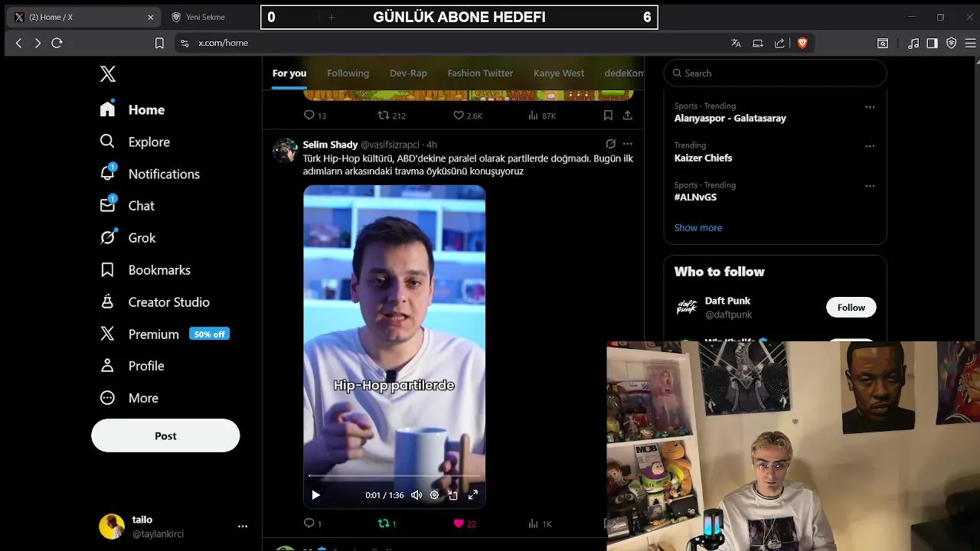Click translate page icon
This screenshot has width=980, height=551.
(736, 43)
